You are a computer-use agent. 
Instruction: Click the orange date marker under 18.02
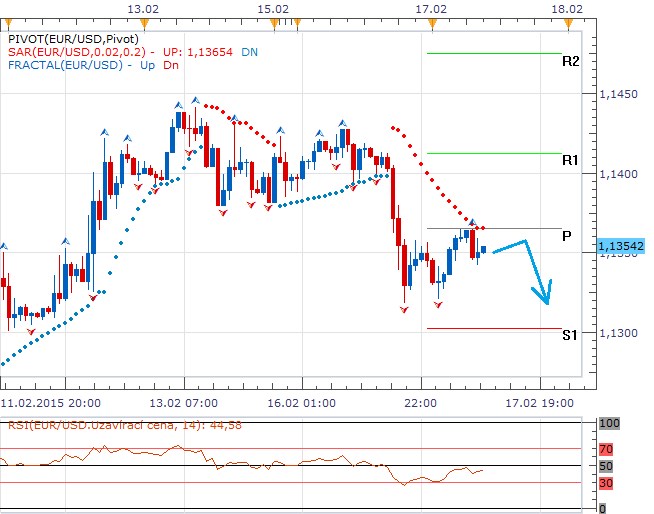click(x=567, y=21)
